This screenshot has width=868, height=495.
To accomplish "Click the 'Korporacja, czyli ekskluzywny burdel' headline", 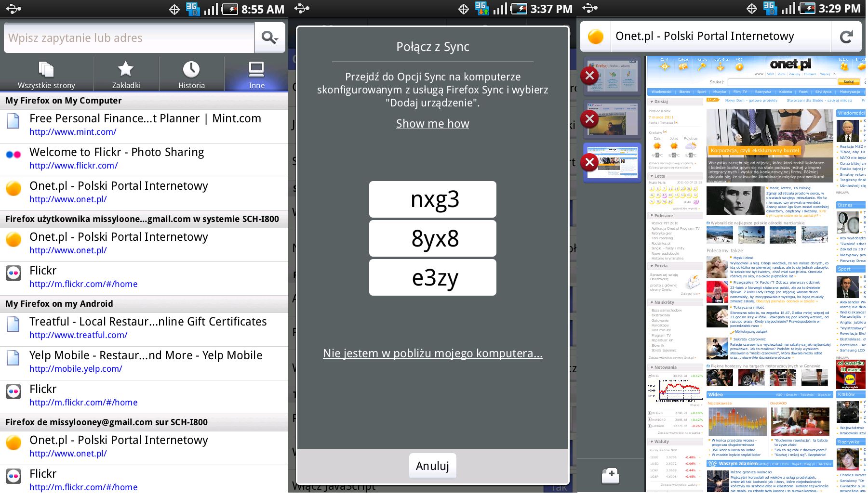I will pos(754,150).
